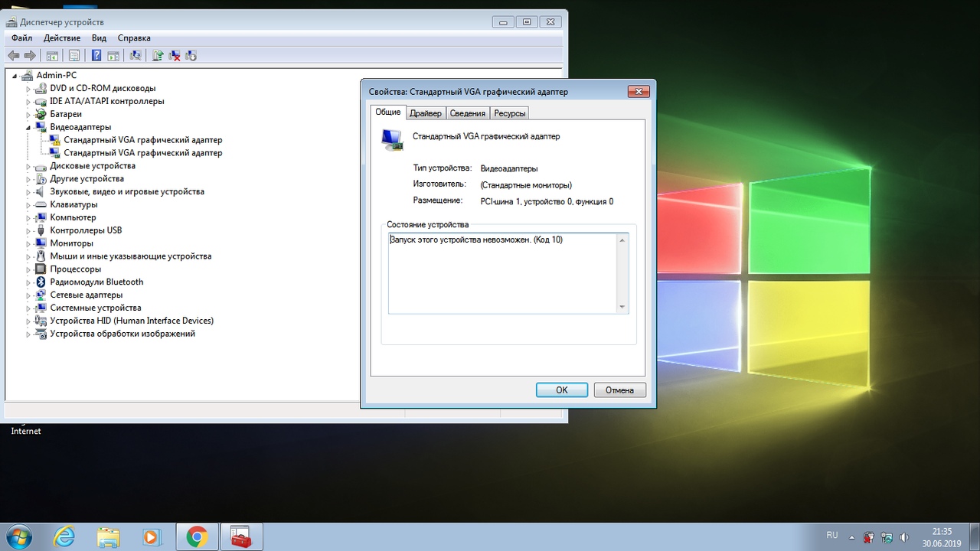The width and height of the screenshot is (980, 551).
Task: Click the scan for hardware changes toolbar icon
Action: pyautogui.click(x=136, y=55)
